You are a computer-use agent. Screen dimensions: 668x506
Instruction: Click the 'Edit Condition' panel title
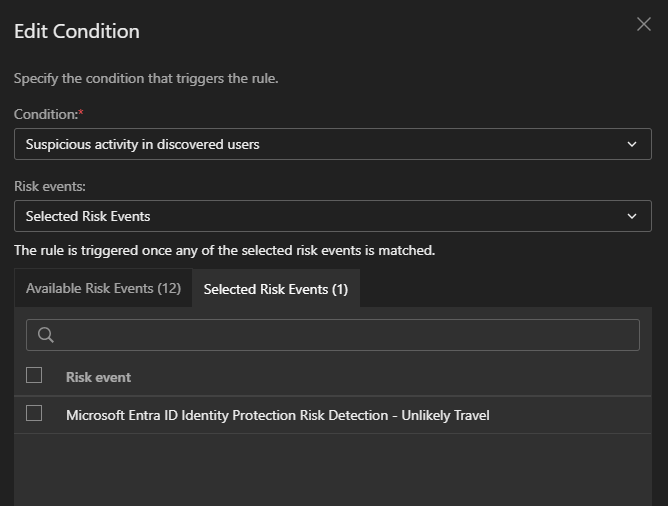pyautogui.click(x=77, y=31)
